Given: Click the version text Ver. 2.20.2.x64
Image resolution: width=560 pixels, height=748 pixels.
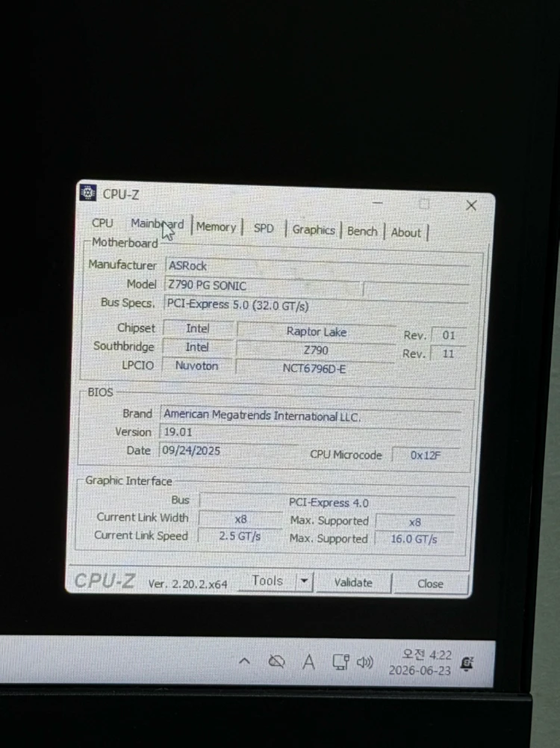Looking at the screenshot, I should pos(187,584).
